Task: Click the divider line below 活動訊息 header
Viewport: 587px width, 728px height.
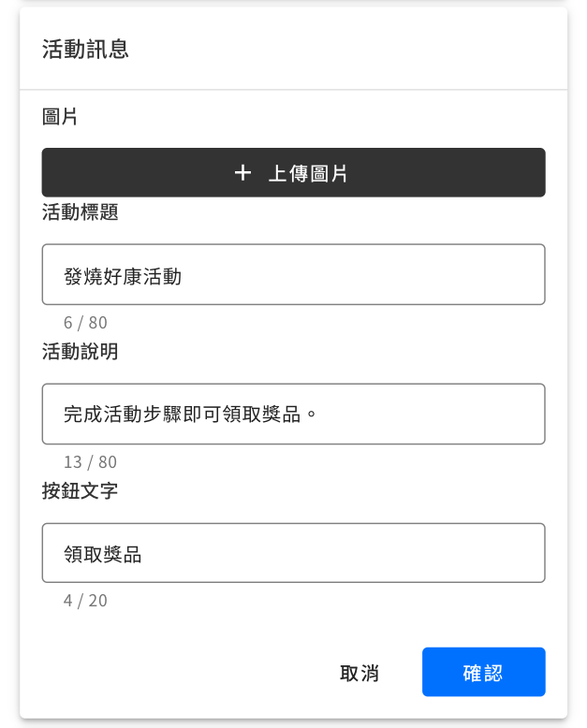Action: pos(293,90)
